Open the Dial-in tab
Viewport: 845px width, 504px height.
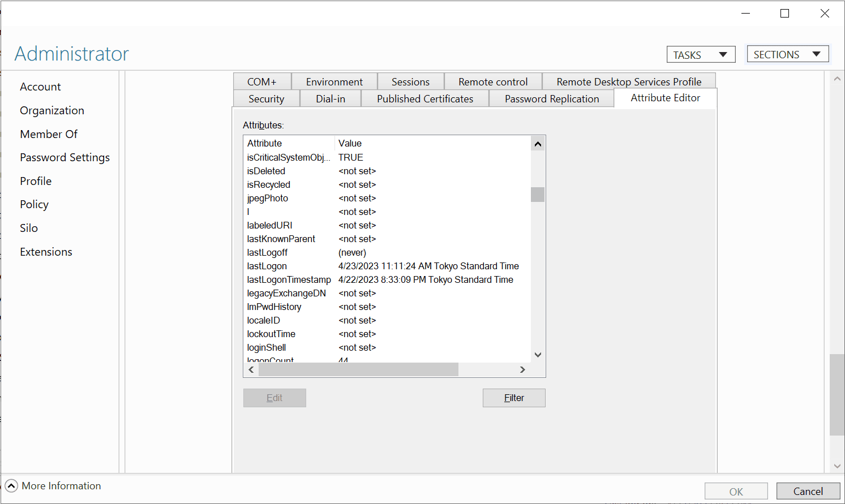pyautogui.click(x=331, y=99)
